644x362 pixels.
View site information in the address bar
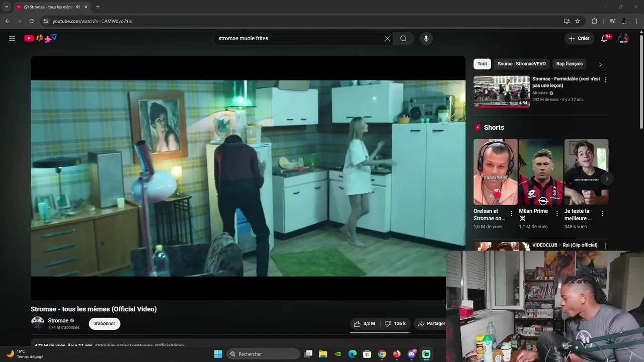pos(45,21)
